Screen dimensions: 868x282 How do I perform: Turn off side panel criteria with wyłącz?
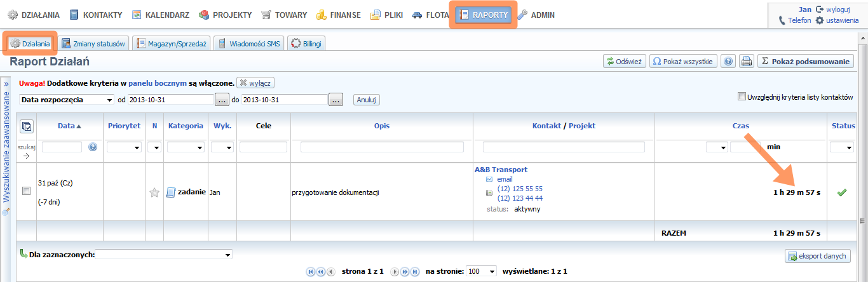tap(255, 83)
